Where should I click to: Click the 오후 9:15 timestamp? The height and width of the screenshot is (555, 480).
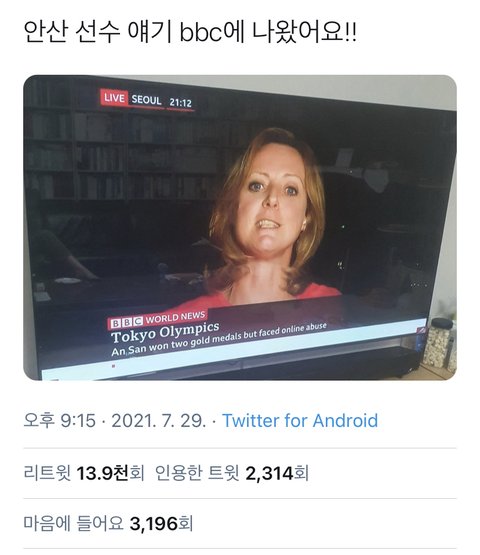tap(59, 421)
